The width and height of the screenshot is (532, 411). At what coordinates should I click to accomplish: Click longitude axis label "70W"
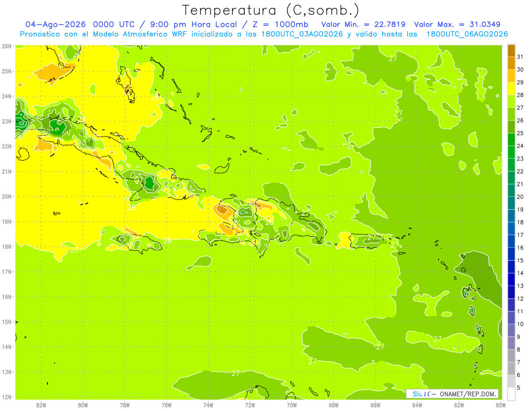pyautogui.click(x=292, y=405)
